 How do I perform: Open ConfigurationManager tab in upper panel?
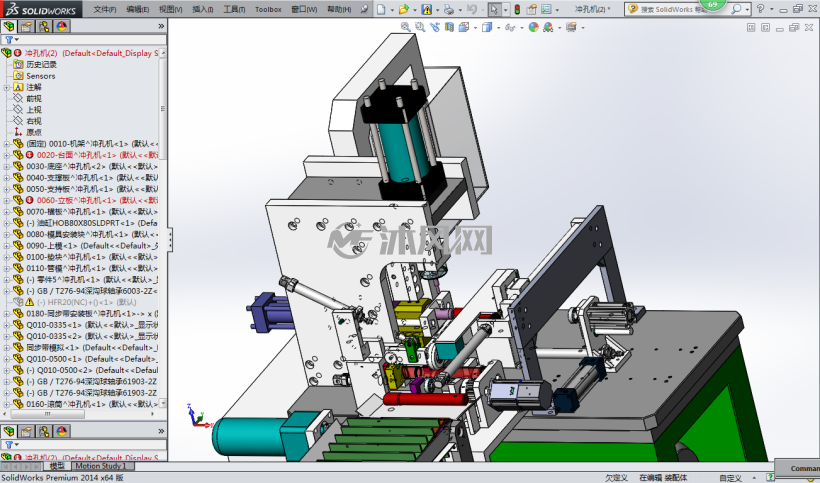(x=44, y=26)
